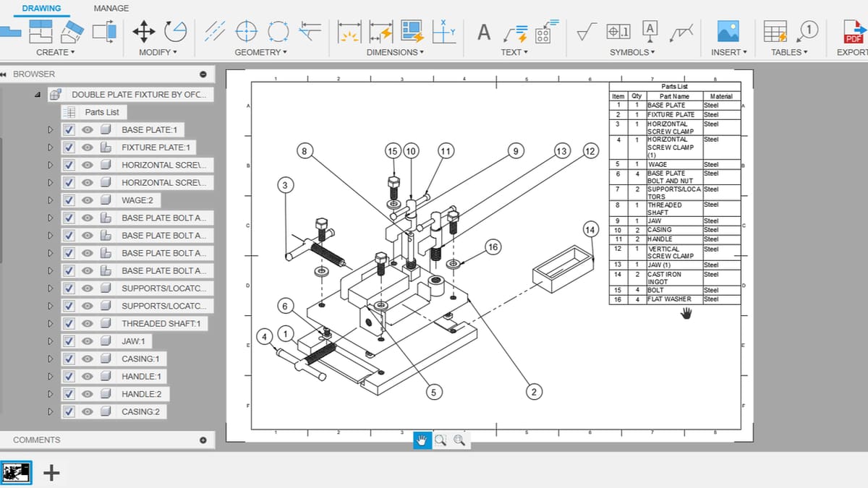Toggle visibility of BASE PLATE:1

click(x=86, y=129)
